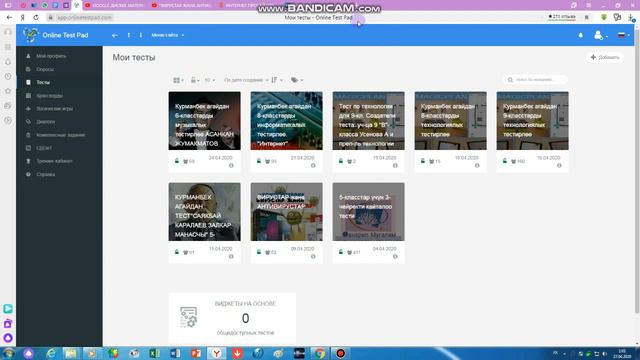Click the 'Добавить' button
The image size is (640, 360).
[x=605, y=58]
